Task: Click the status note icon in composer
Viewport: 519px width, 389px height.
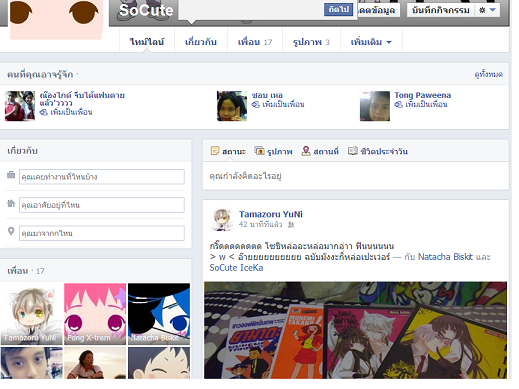Action: (215, 151)
